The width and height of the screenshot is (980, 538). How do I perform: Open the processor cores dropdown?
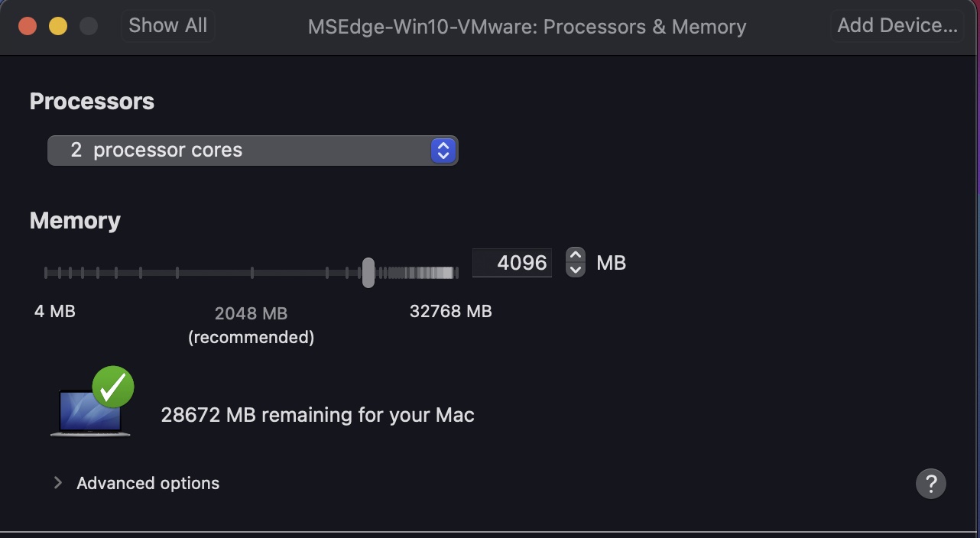(x=252, y=151)
